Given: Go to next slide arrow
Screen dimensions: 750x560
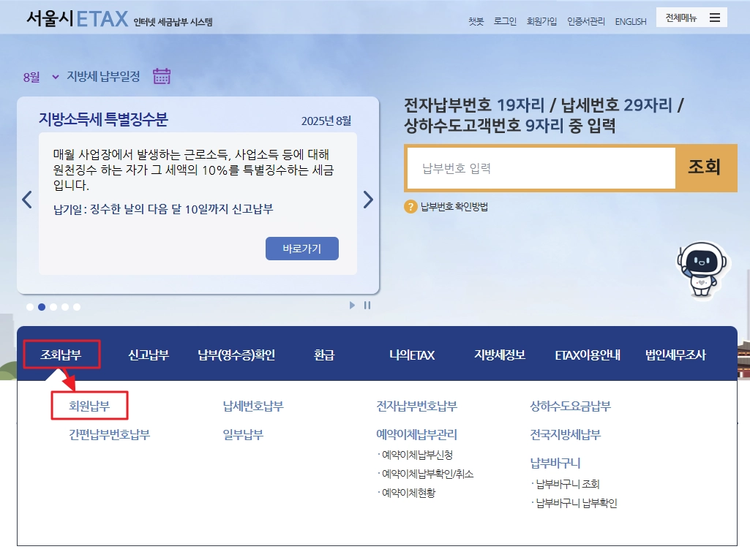Looking at the screenshot, I should click(368, 200).
